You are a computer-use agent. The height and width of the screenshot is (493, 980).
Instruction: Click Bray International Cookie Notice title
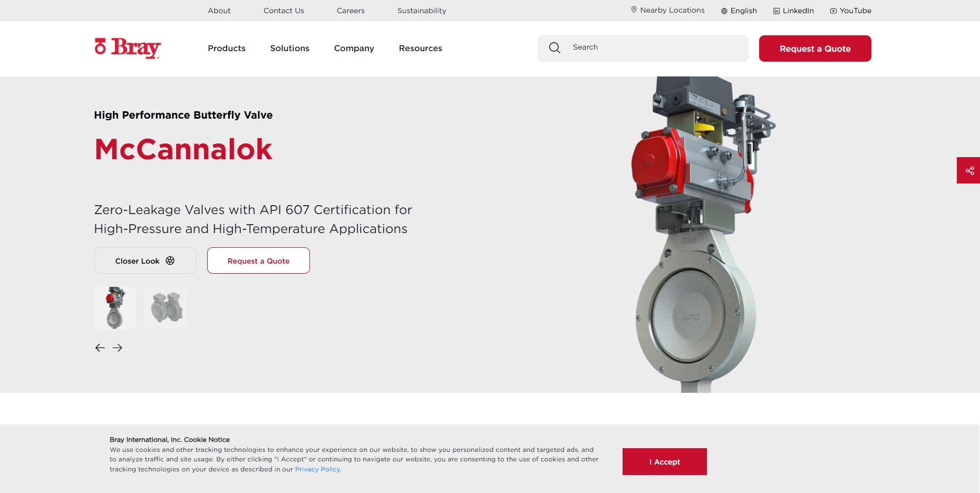click(170, 440)
